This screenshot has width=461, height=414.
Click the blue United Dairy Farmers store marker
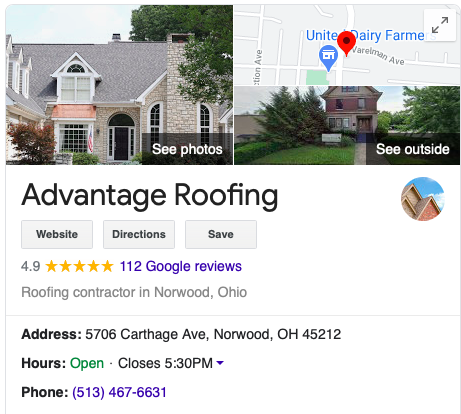pyautogui.click(x=328, y=58)
